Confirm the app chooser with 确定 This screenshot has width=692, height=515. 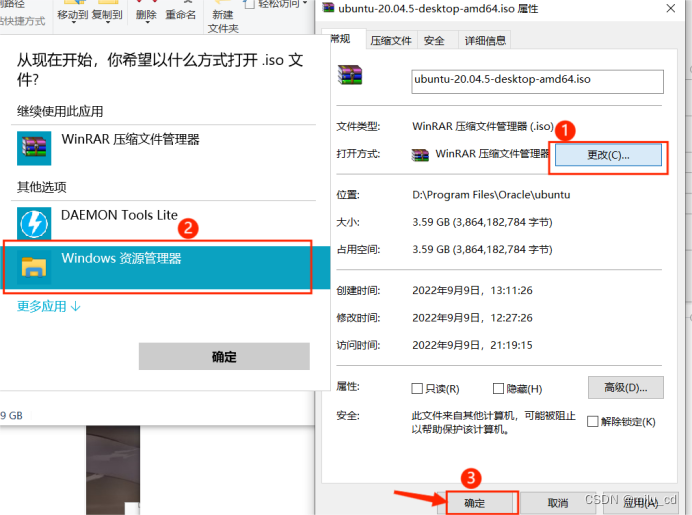(224, 357)
